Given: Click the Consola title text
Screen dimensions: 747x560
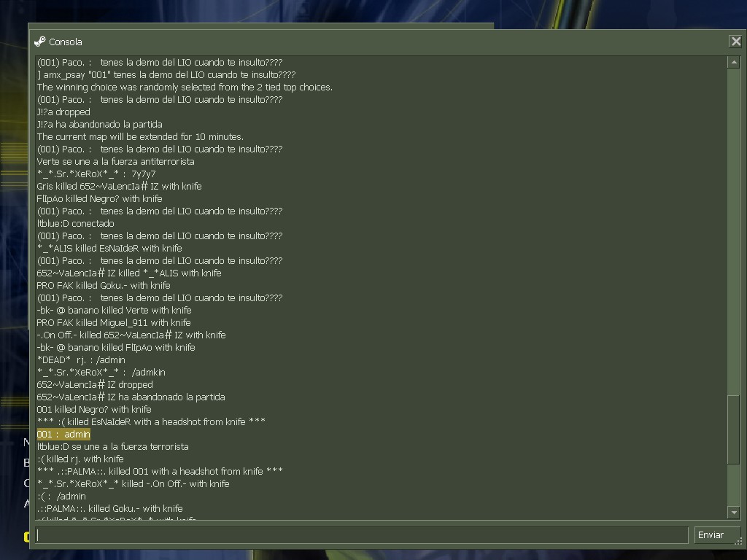Looking at the screenshot, I should tap(65, 42).
